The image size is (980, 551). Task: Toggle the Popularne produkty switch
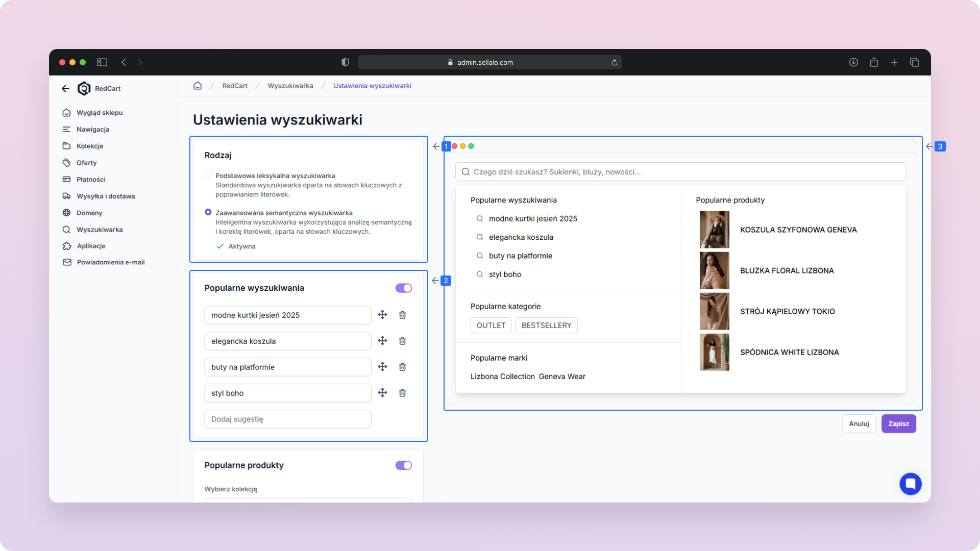[403, 465]
